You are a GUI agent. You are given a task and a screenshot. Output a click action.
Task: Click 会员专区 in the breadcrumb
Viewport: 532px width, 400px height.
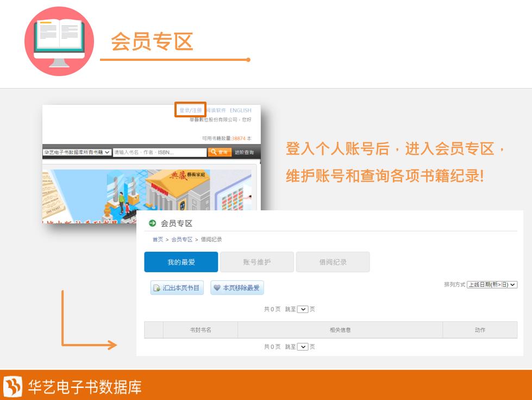(x=181, y=239)
